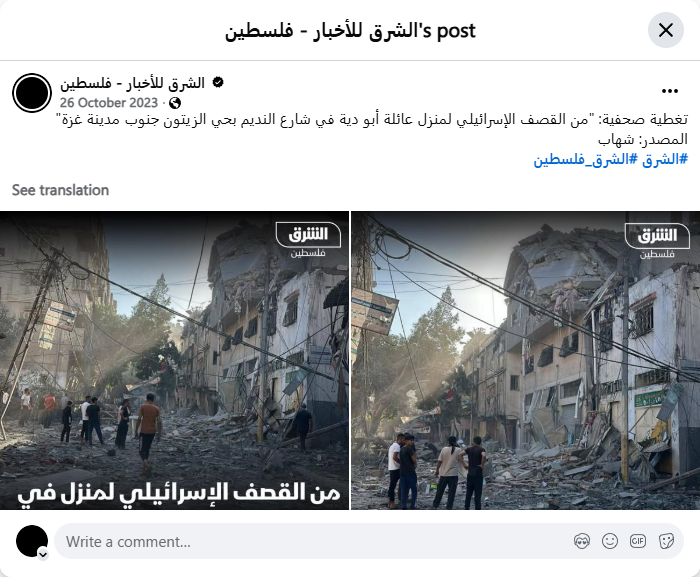Screen dimensions: 700x577
Task: Open the right photo of damaged building
Action: 525,360
